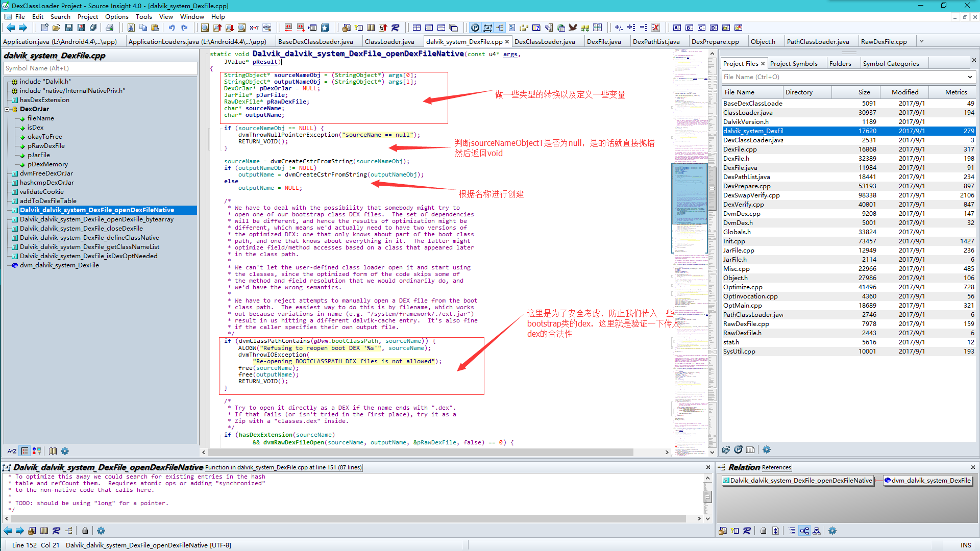Click the Save All toolbar icon
Viewport: 980px width, 551px height.
(x=93, y=28)
